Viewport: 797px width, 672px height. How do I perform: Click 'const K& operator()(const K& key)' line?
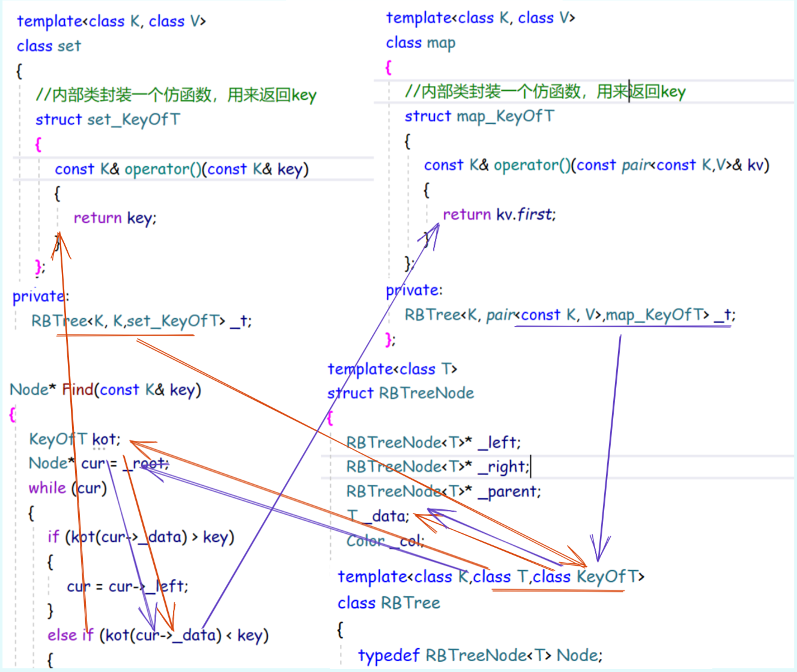[181, 169]
